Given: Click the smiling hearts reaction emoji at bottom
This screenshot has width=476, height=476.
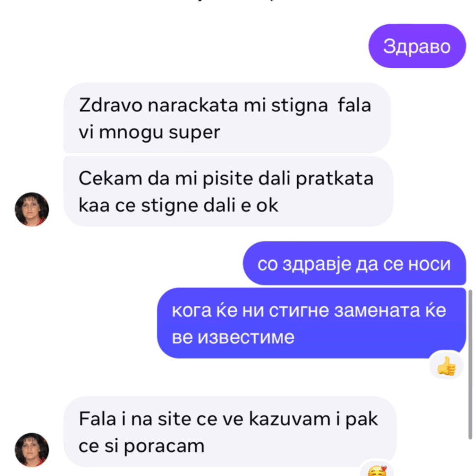Looking at the screenshot, I should (377, 470).
